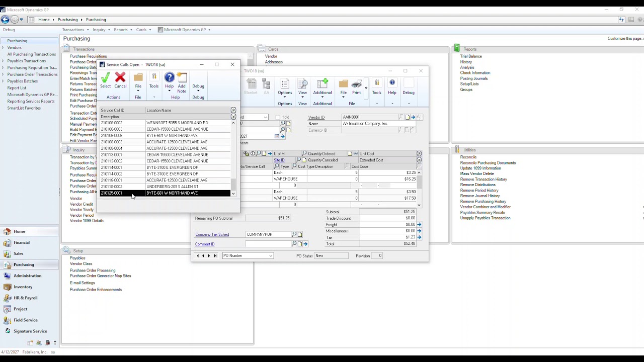644x362 pixels.
Task: Open the Trial Balance report link
Action: pyautogui.click(x=471, y=56)
